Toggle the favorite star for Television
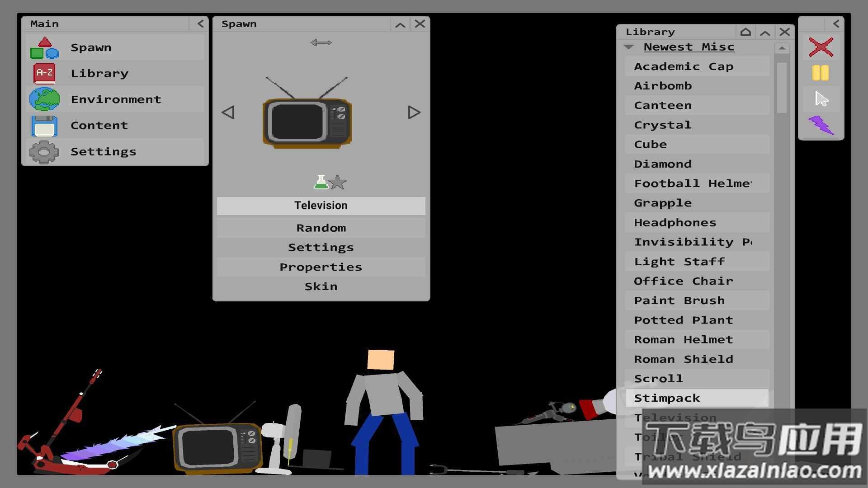 pyautogui.click(x=338, y=183)
